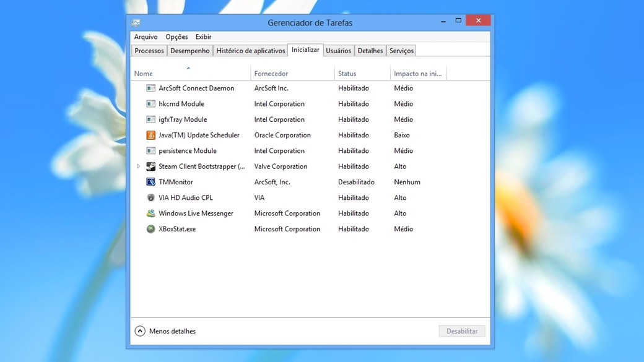Image resolution: width=644 pixels, height=362 pixels.
Task: Maximize the Gerenciador de Tarefas window
Action: [458, 20]
